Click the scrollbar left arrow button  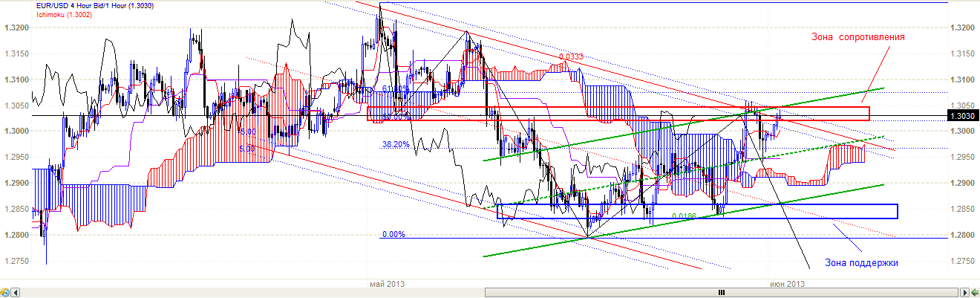pyautogui.click(x=16, y=292)
